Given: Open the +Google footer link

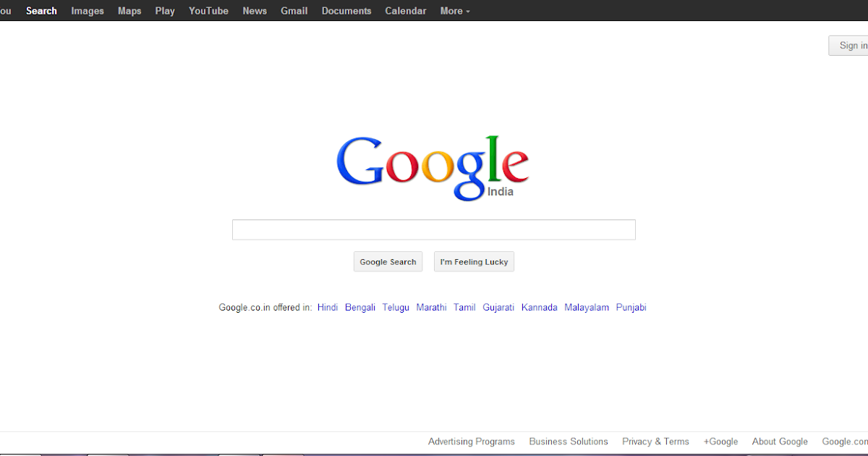Looking at the screenshot, I should pyautogui.click(x=720, y=442).
